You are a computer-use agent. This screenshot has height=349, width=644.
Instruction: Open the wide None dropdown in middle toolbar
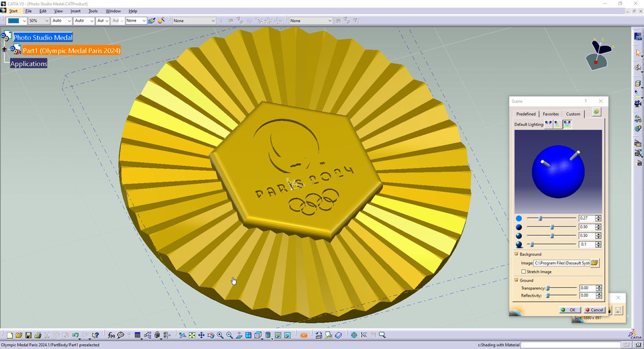pos(213,21)
